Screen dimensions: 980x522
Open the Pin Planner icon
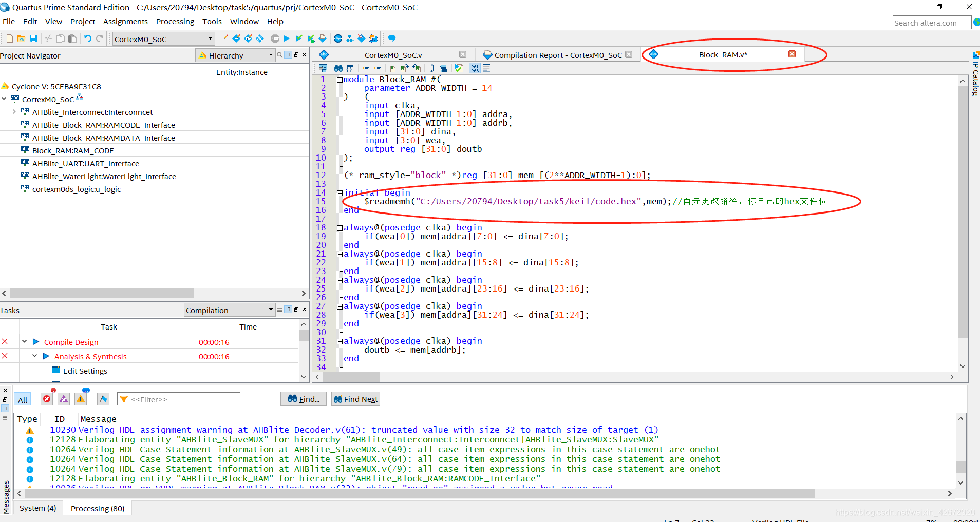coord(248,38)
